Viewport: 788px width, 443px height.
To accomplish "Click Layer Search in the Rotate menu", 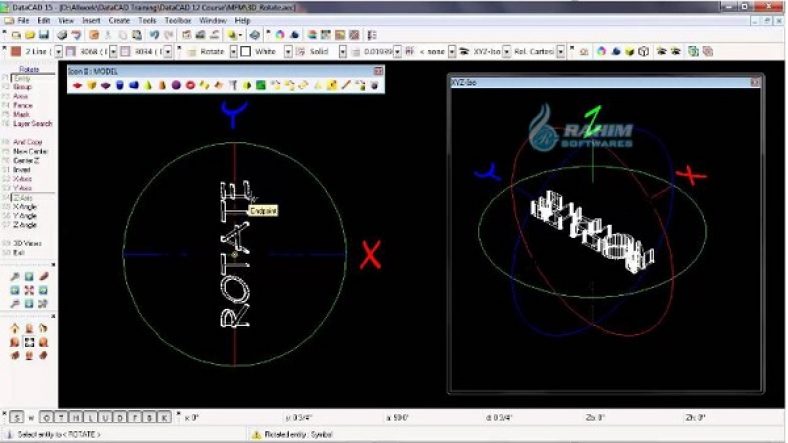I will [32, 124].
